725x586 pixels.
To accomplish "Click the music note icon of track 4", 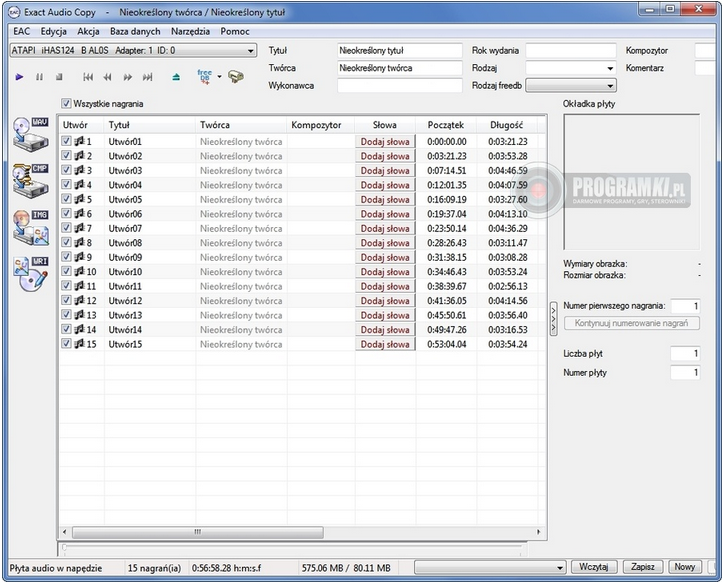I will [x=80, y=185].
